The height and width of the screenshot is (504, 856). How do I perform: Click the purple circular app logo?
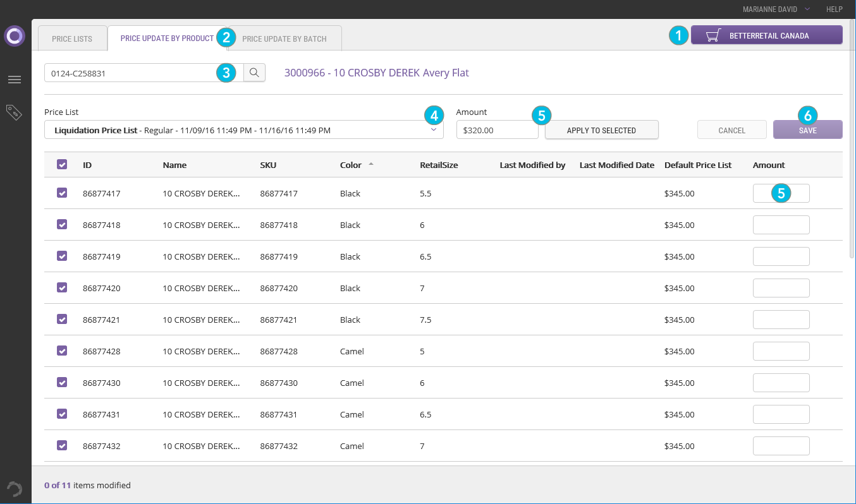click(14, 36)
